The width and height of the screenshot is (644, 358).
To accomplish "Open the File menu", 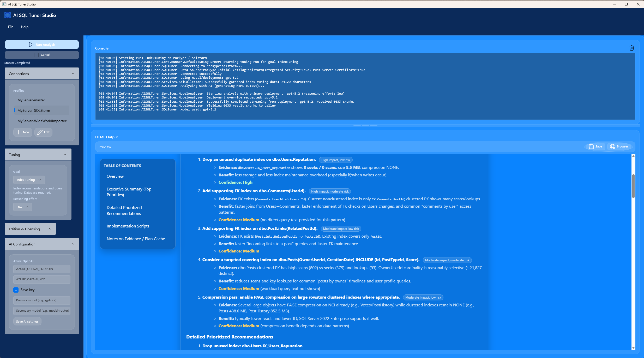I will point(11,27).
